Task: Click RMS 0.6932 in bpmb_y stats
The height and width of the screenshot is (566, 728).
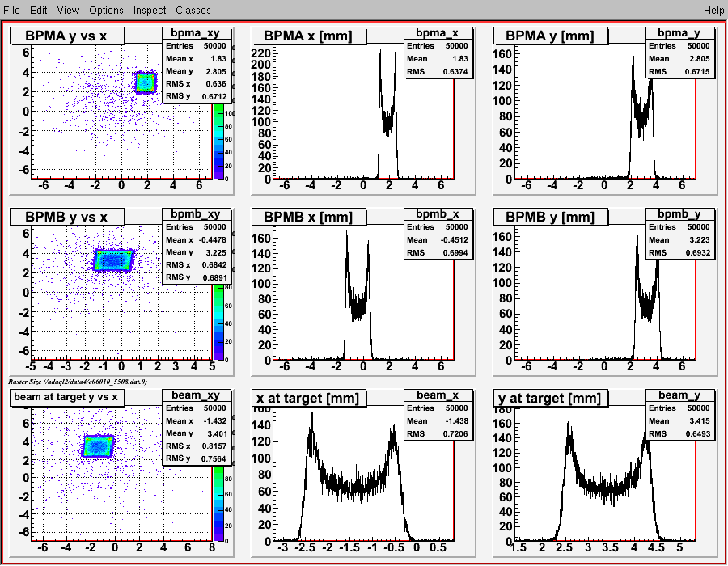Action: click(x=679, y=253)
